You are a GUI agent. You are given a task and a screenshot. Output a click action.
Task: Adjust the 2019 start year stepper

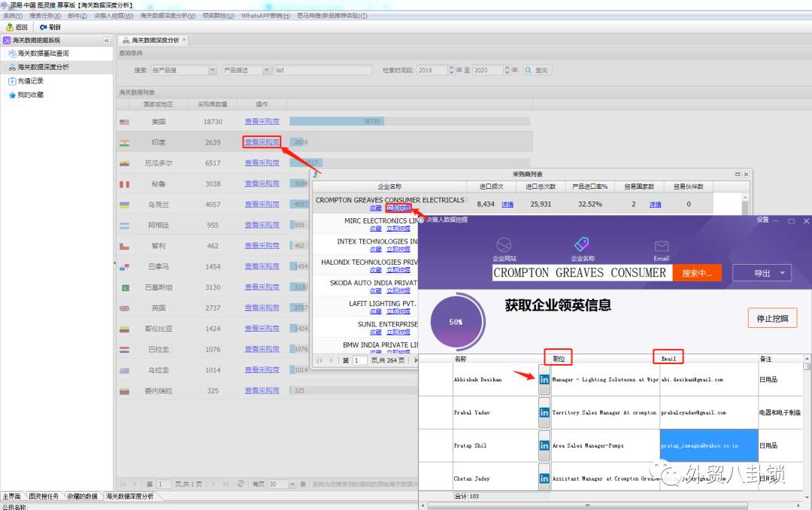tap(451, 70)
